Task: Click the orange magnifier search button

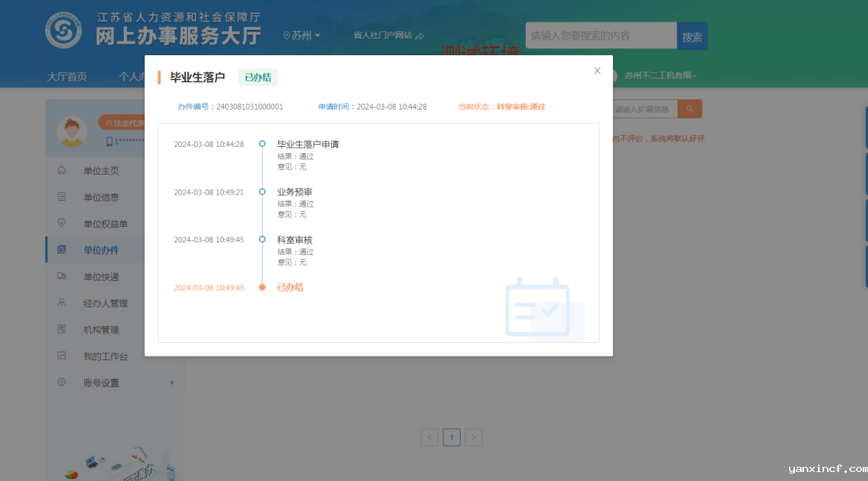Action: (690, 109)
